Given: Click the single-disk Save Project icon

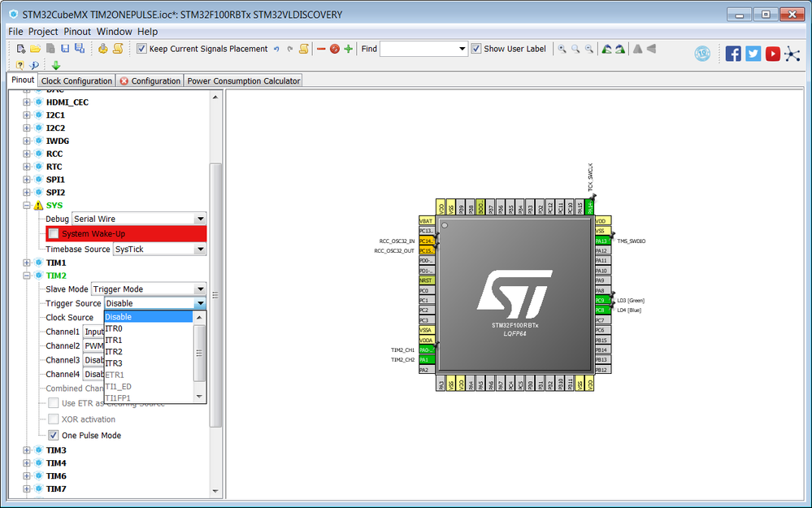Looking at the screenshot, I should click(x=65, y=49).
